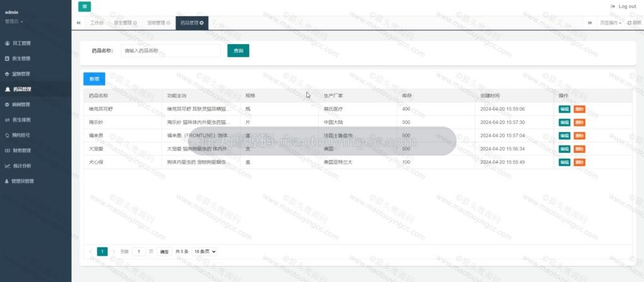Open the 页签操作 dropdown
Image resolution: width=644 pixels, height=282 pixels.
click(610, 23)
